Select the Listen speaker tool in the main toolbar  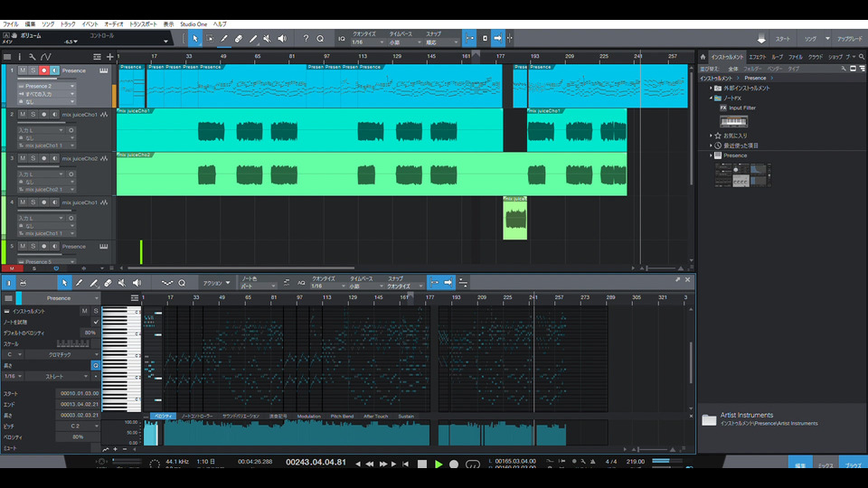coord(282,39)
